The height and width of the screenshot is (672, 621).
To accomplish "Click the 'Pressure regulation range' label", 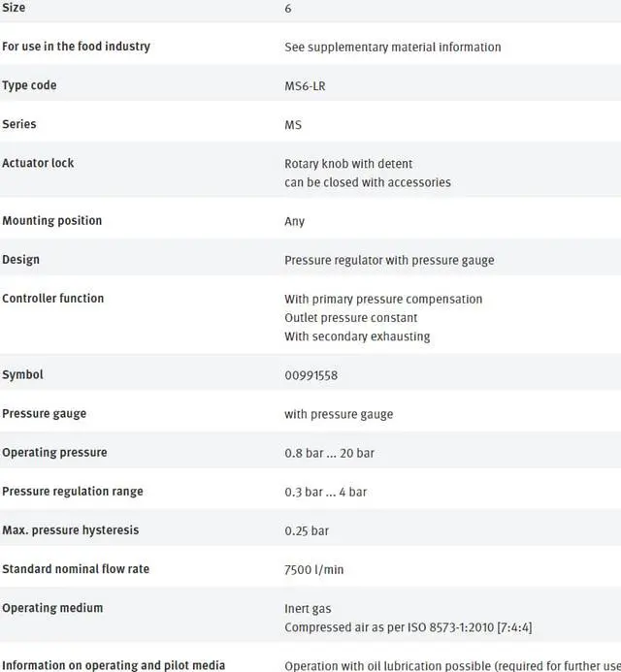I will [72, 491].
